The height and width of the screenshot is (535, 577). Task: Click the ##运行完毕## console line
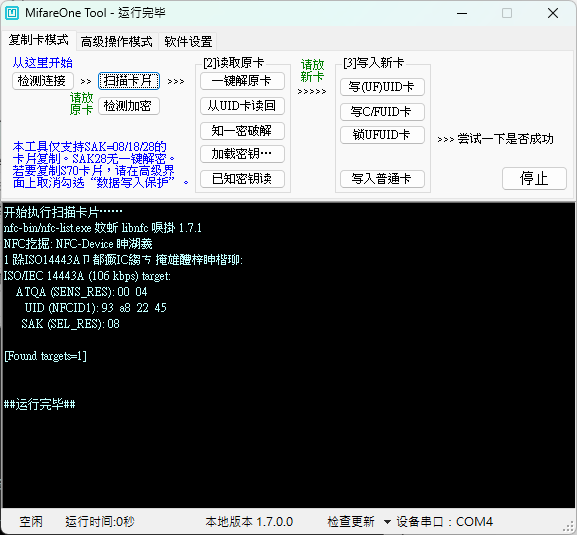point(39,404)
